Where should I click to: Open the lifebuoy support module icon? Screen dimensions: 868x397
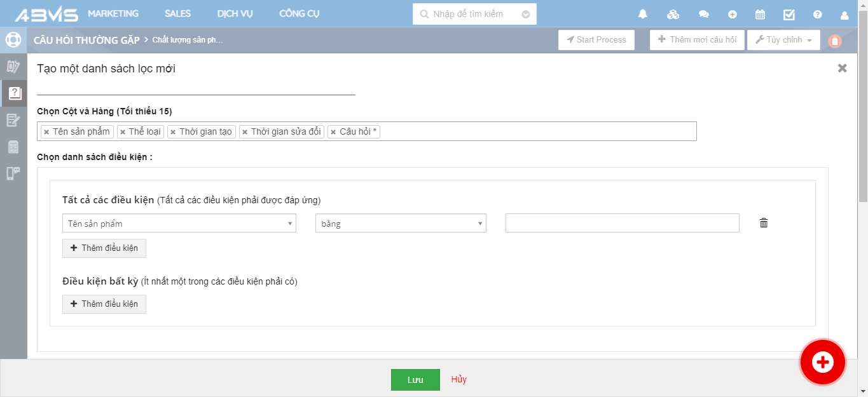(13, 39)
